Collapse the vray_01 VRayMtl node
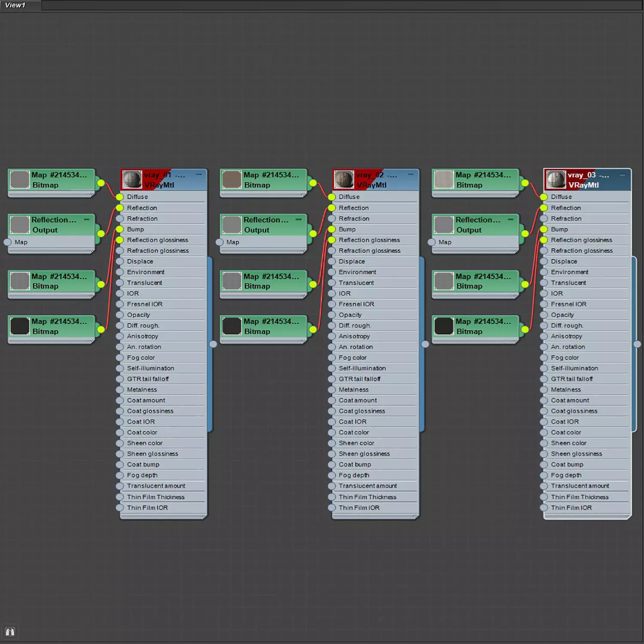This screenshot has width=644, height=644. click(x=199, y=174)
